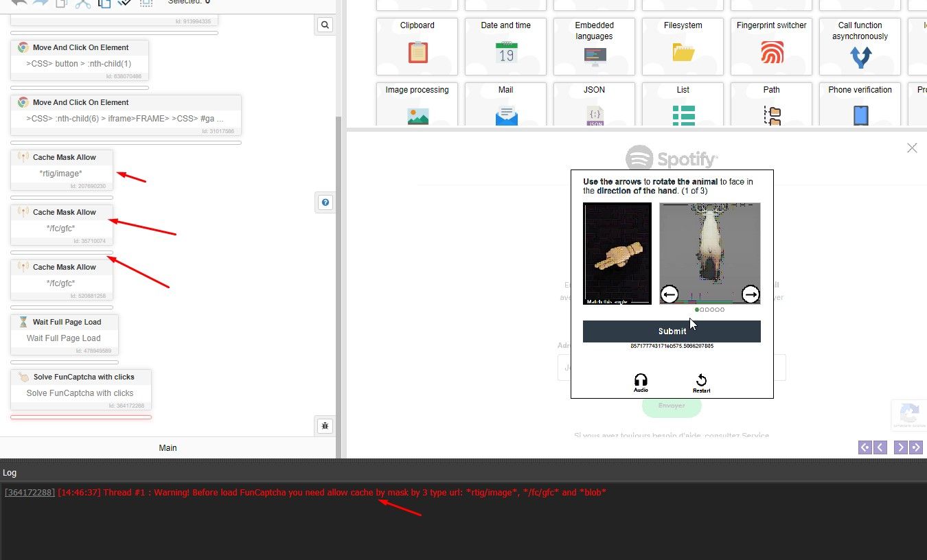Open the JSON module

pos(594,106)
